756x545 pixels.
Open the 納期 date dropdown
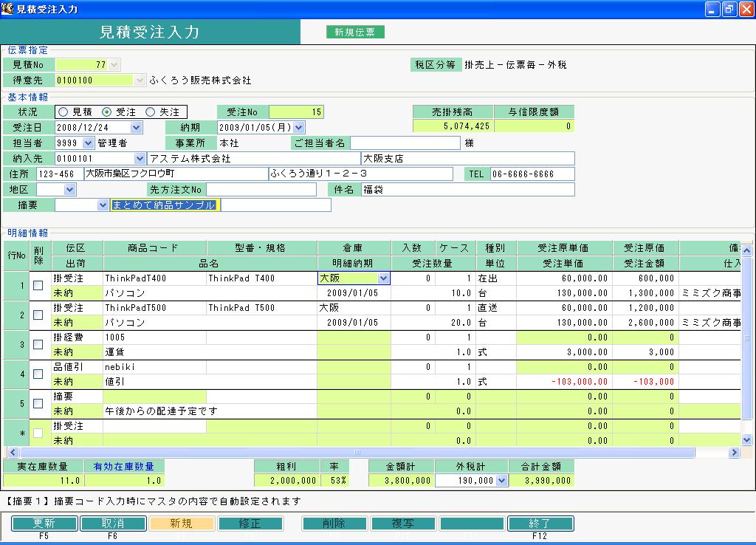[299, 127]
